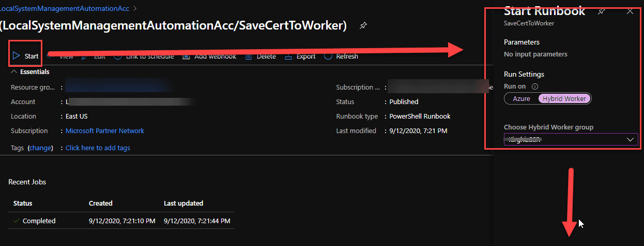Image resolution: width=644 pixels, height=246 pixels.
Task: Open LocalSystemManagementAutomationAcc breadcrumb
Action: click(x=65, y=8)
